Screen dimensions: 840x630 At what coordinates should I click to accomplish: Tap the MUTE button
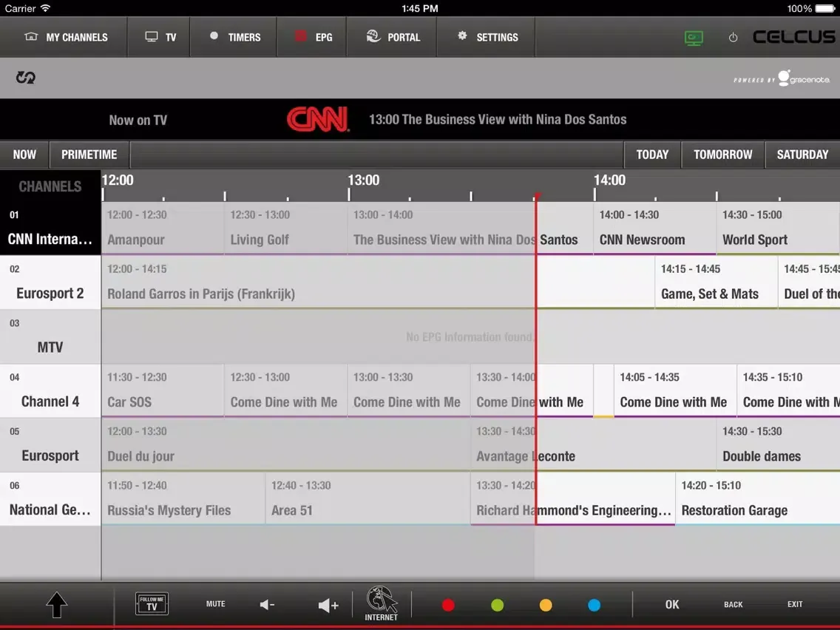(215, 603)
